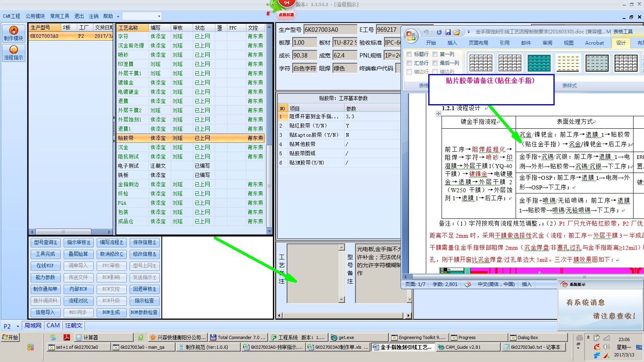
Task: Click the volume speaker tray icon
Action: pos(607,347)
